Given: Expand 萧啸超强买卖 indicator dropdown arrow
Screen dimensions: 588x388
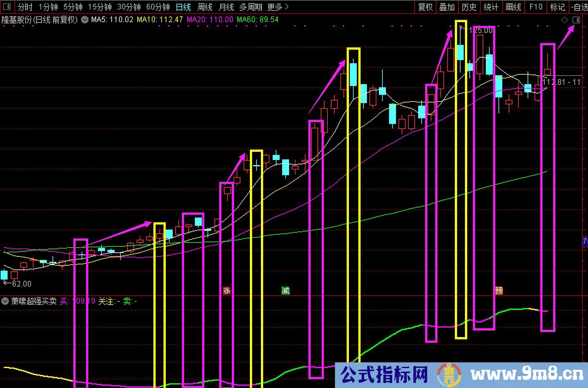Looking at the screenshot, I should 5,301.
